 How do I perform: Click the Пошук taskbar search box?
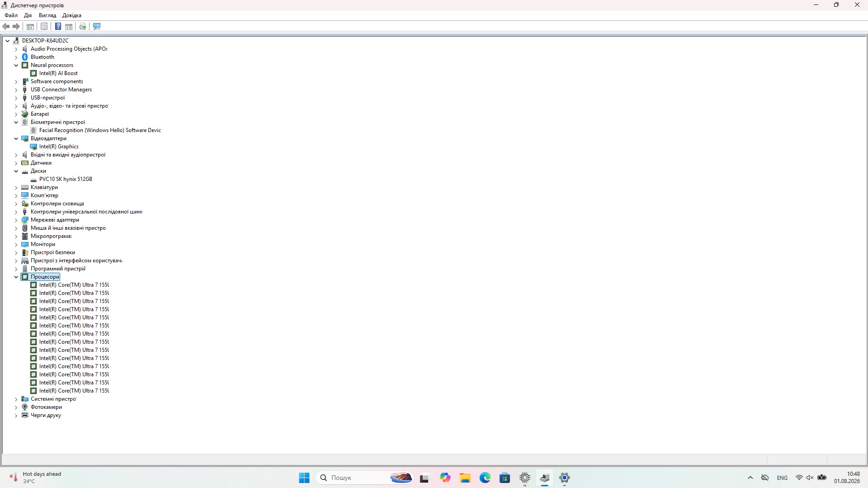[x=365, y=478]
